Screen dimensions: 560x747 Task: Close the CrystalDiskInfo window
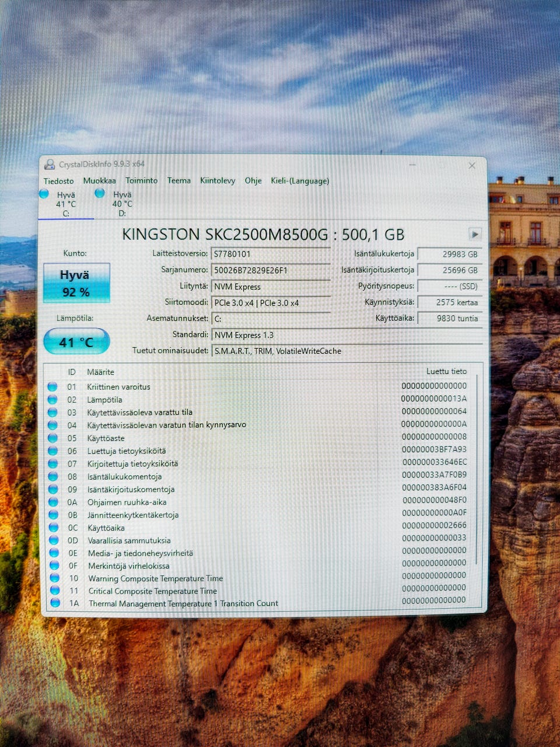(x=472, y=166)
